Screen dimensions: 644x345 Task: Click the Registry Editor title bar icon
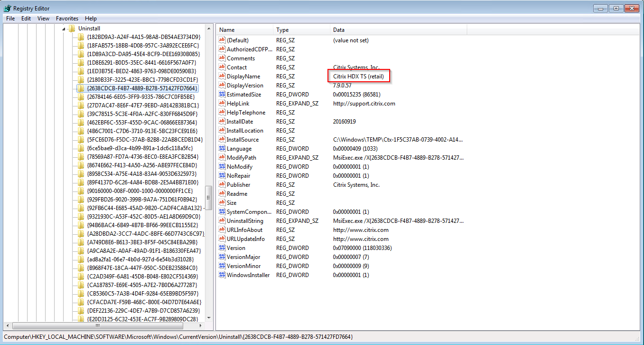click(7, 8)
